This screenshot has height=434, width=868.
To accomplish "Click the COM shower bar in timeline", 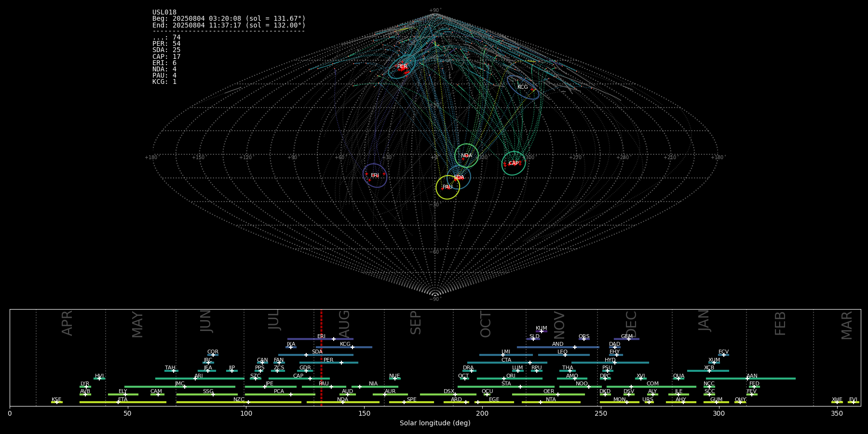I will click(652, 386).
